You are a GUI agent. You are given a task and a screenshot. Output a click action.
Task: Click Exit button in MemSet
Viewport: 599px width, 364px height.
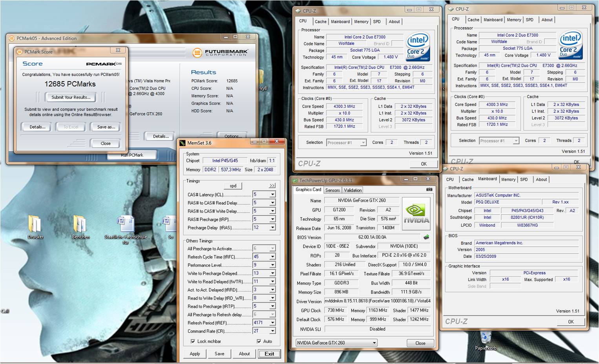point(269,354)
